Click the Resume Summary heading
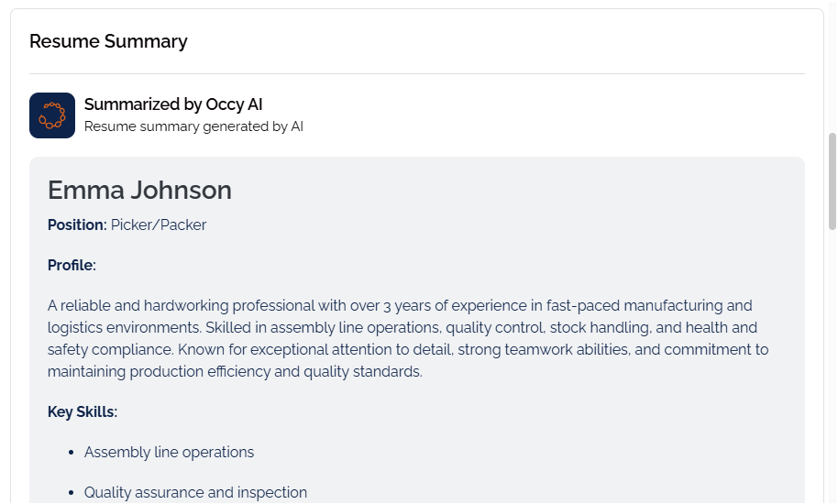Viewport: 838px width, 504px height. click(108, 41)
